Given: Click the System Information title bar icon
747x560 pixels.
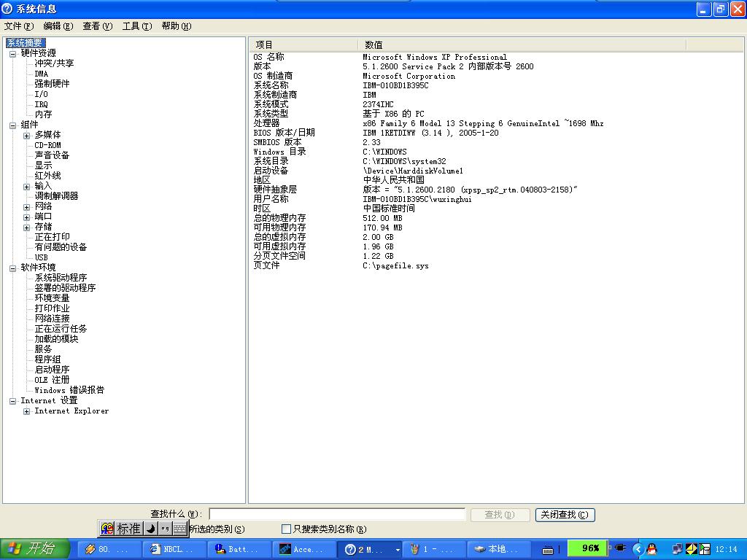Looking at the screenshot, I should [7, 9].
